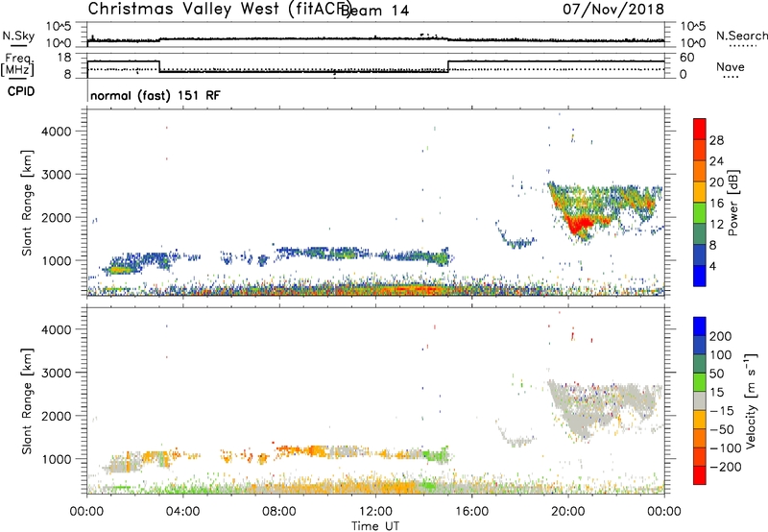The height and width of the screenshot is (532, 768).
Task: Click the power colorbar value 4
Action: 713,266
